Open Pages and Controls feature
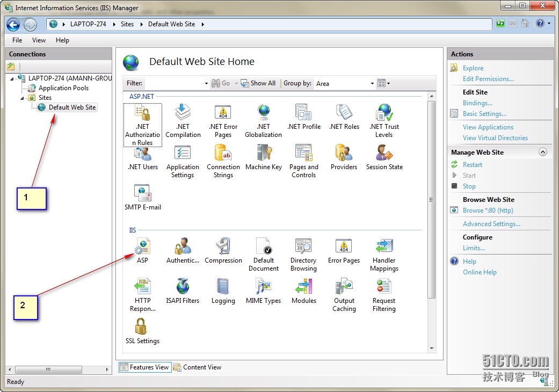The width and height of the screenshot is (559, 392). 304,162
